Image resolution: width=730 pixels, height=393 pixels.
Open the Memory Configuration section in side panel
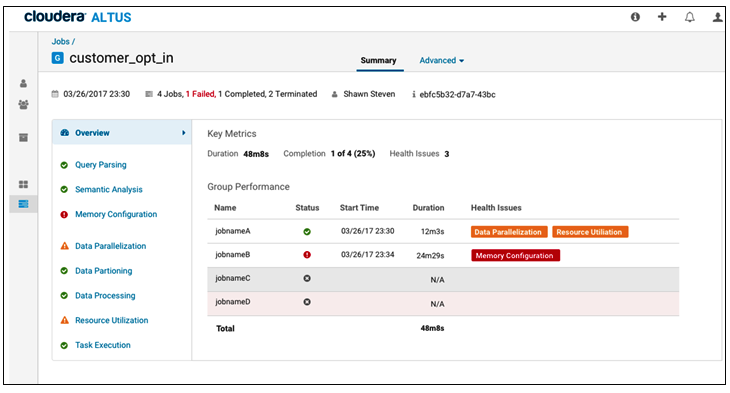click(116, 214)
